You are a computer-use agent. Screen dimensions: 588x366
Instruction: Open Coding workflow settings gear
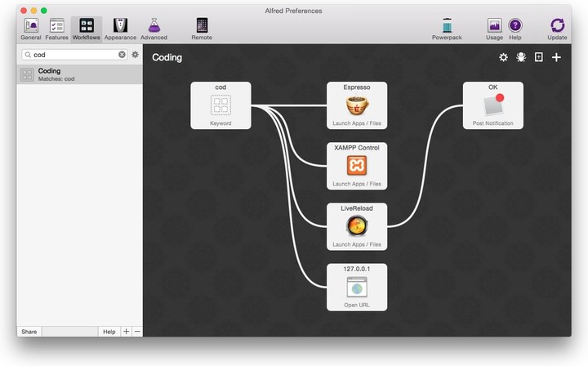tap(503, 57)
